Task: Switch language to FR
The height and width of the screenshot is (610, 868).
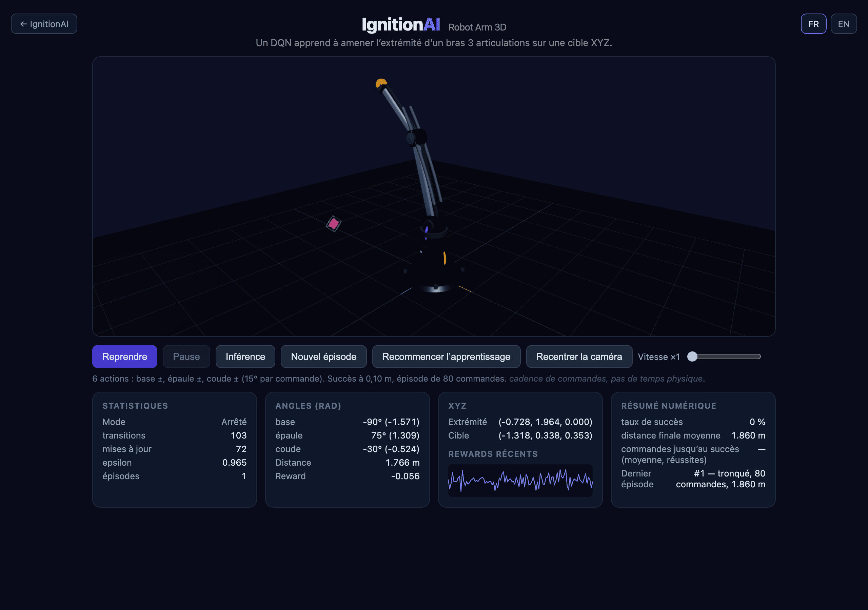Action: [x=813, y=24]
